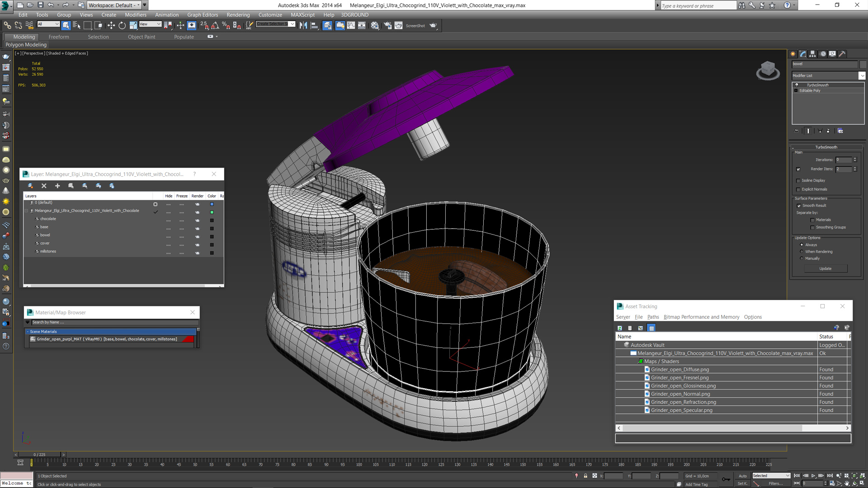Open the Align tool

click(314, 25)
